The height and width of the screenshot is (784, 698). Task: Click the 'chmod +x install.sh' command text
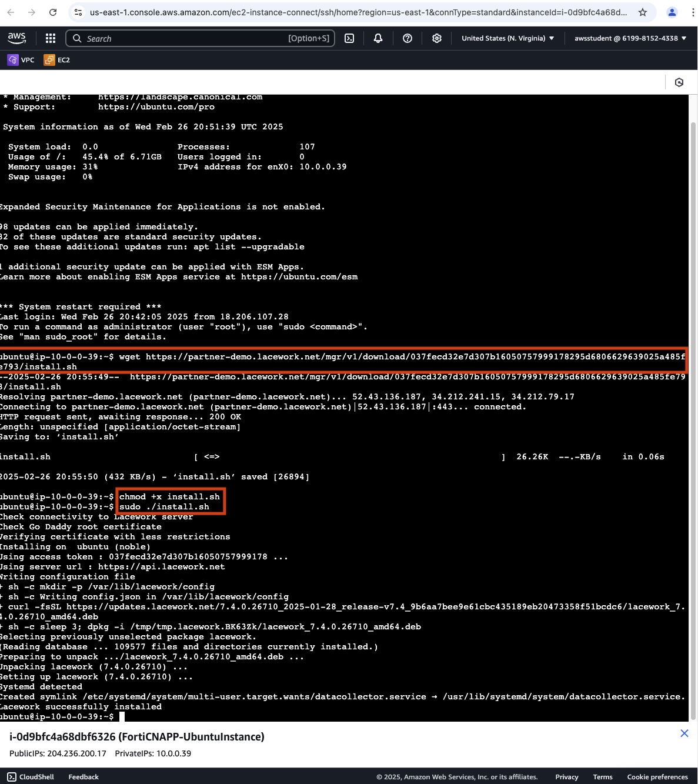pos(169,497)
